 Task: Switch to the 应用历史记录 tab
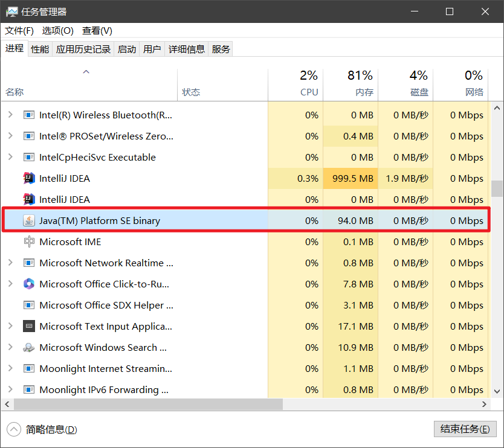[83, 49]
